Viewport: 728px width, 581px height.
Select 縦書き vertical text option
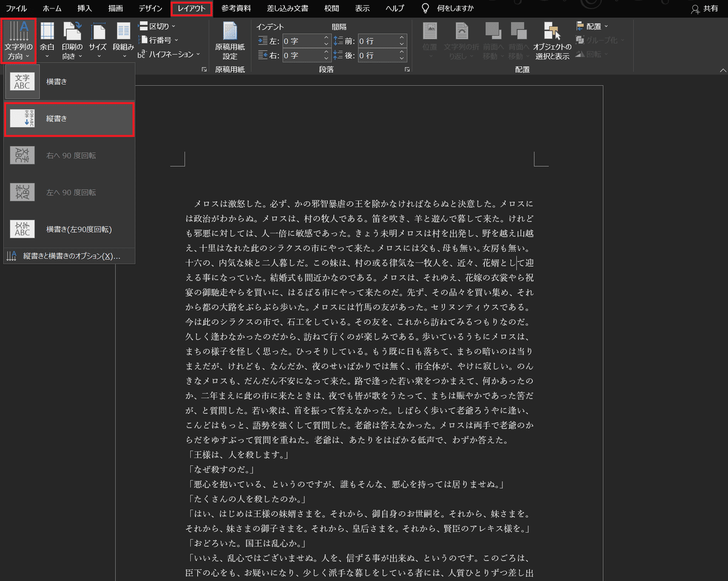pos(69,118)
